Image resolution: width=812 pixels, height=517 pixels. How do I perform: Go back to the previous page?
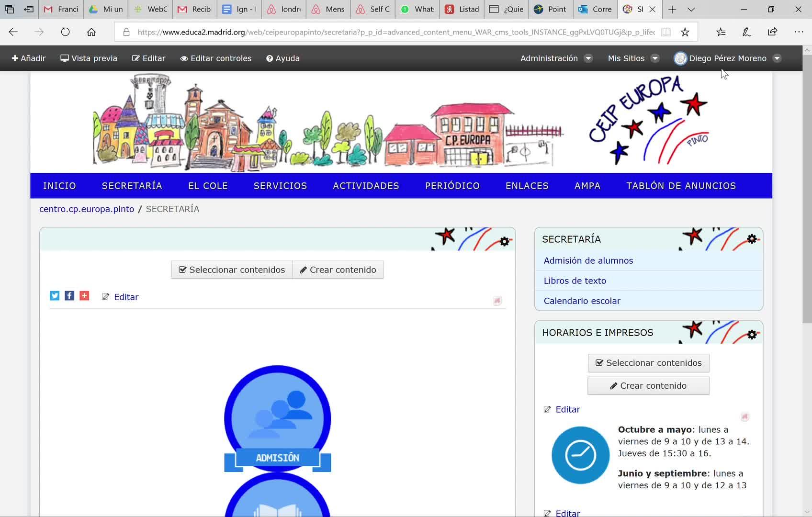click(13, 32)
